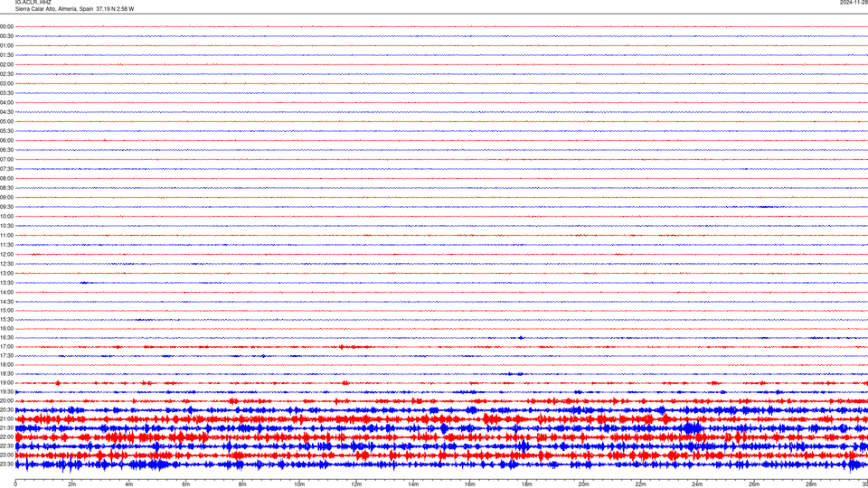868x488 pixels.
Task: Click the 20m tick label on the time axis
Action: (583, 484)
